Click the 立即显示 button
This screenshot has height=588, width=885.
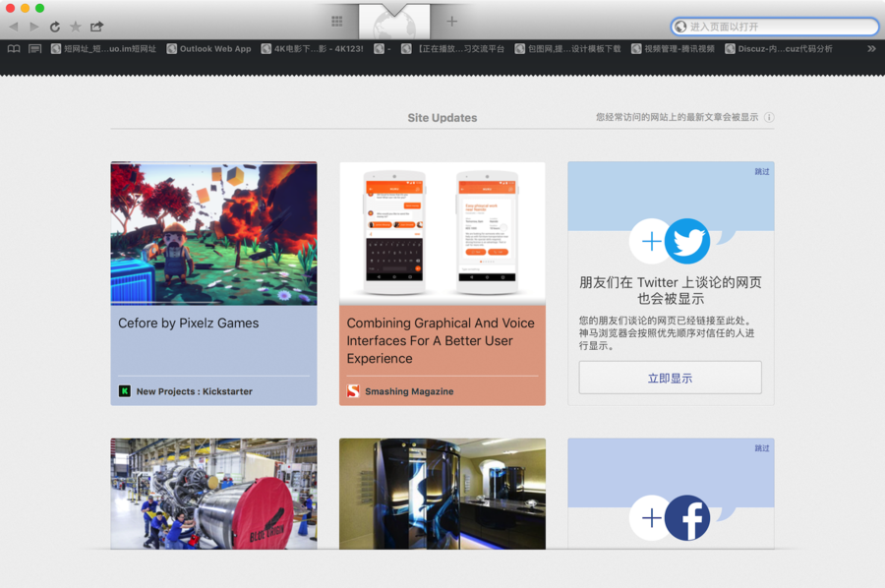[x=670, y=378]
